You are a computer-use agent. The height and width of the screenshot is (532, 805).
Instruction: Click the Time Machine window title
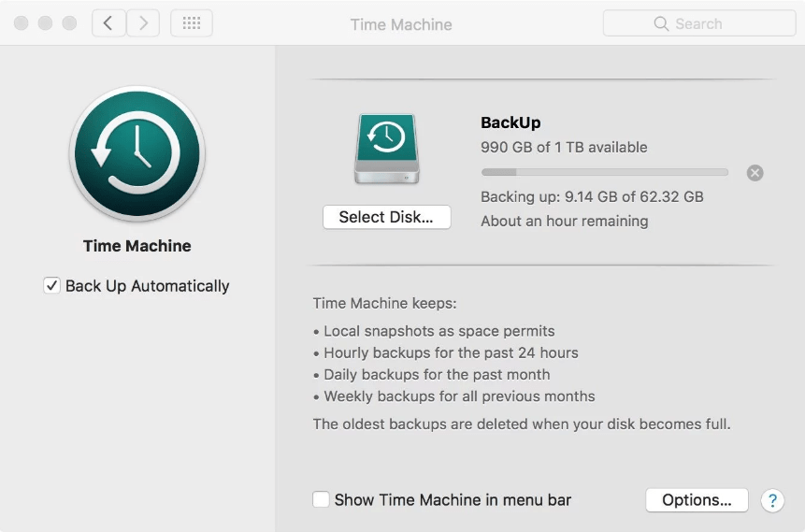tap(401, 24)
